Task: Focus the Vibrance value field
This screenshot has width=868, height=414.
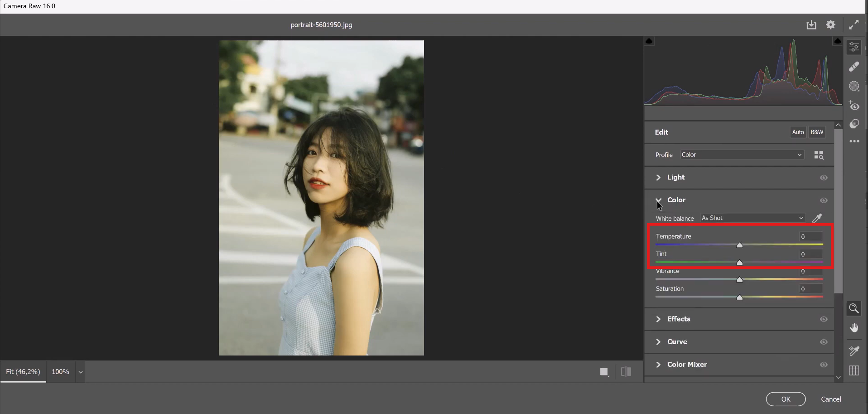Action: [811, 272]
